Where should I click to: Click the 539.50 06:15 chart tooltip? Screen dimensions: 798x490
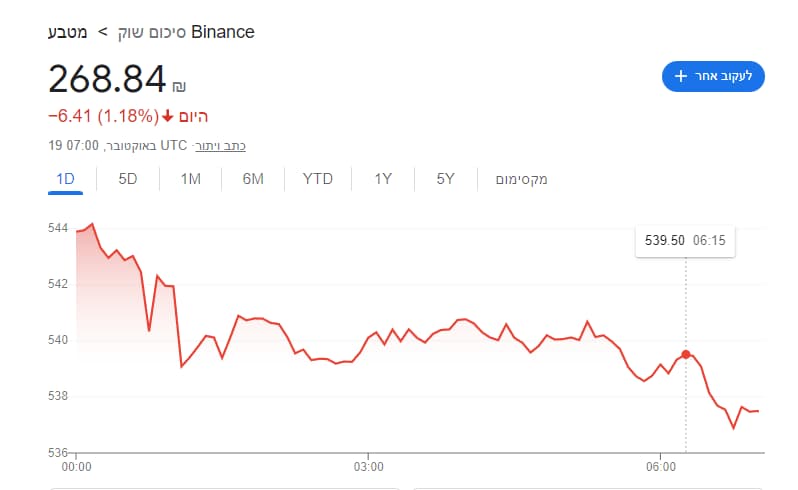(x=685, y=241)
